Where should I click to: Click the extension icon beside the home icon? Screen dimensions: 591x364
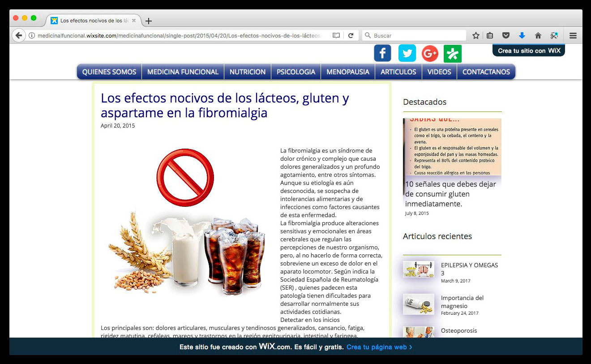(554, 35)
